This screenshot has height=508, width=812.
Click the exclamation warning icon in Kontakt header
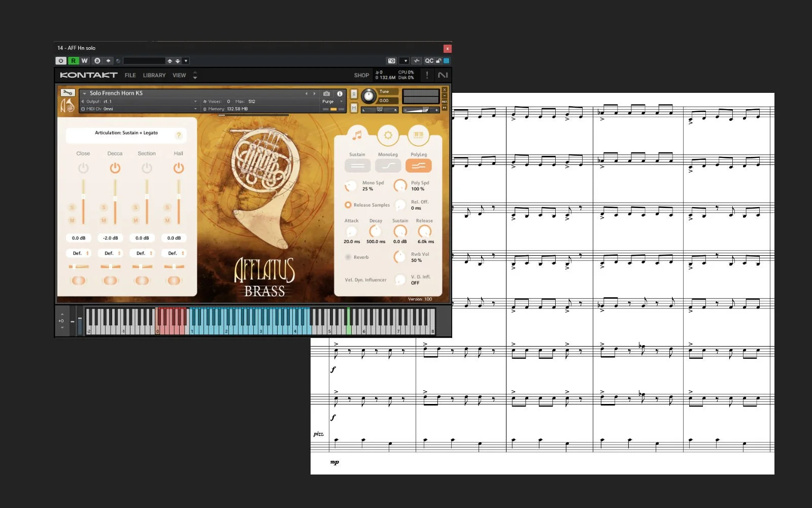[x=427, y=75]
